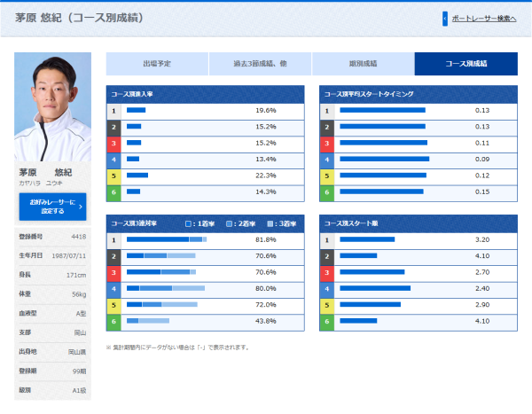532x414 pixels.
Task: Click yellow course 5 badge in コース別進入率
Action: (113, 176)
